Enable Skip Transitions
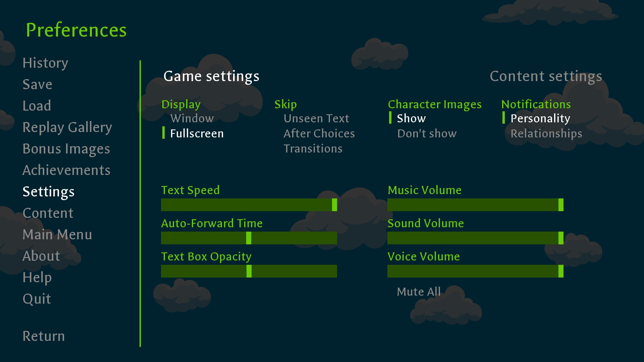 coord(312,148)
